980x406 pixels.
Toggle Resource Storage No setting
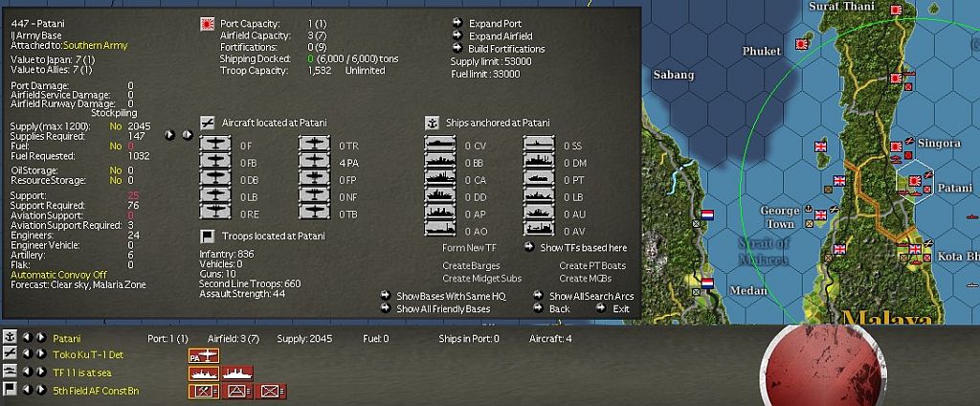116,180
